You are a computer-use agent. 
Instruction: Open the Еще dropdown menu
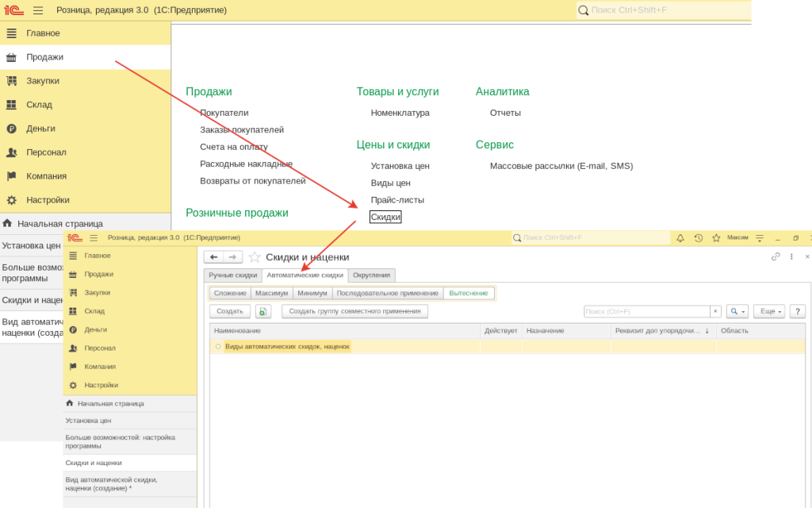click(769, 311)
